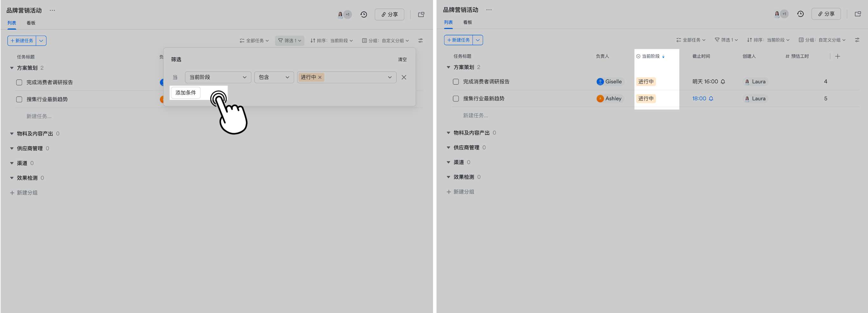The height and width of the screenshot is (313, 868).
Task: Check the 搜集行业最新趋势 task checkbox
Action: (x=19, y=99)
